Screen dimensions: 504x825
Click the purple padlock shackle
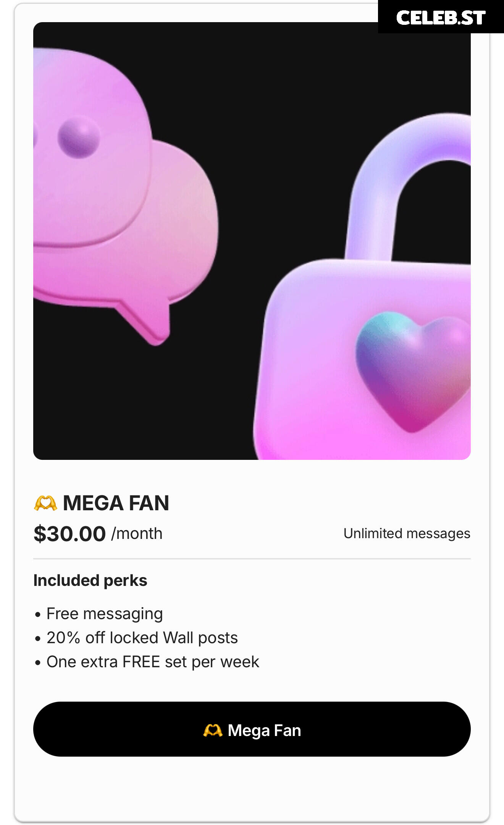409,187
